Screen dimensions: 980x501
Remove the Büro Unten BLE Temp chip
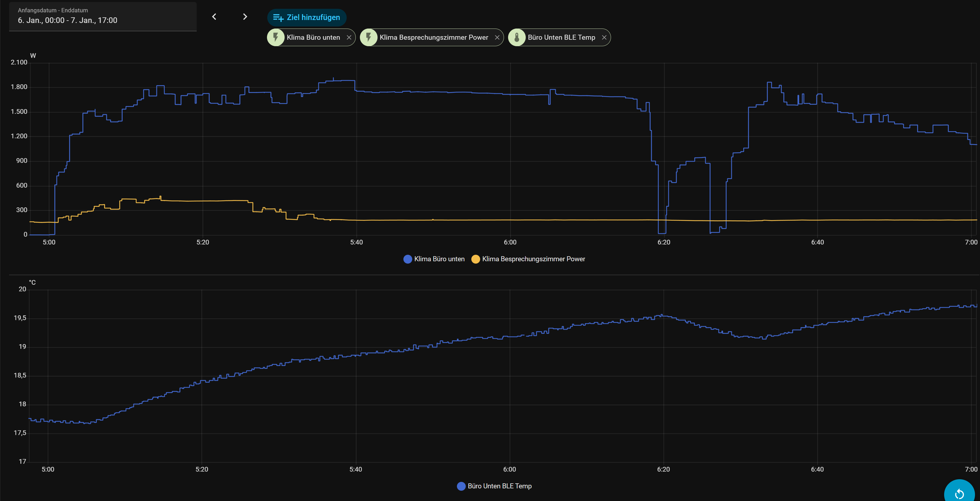pyautogui.click(x=604, y=37)
